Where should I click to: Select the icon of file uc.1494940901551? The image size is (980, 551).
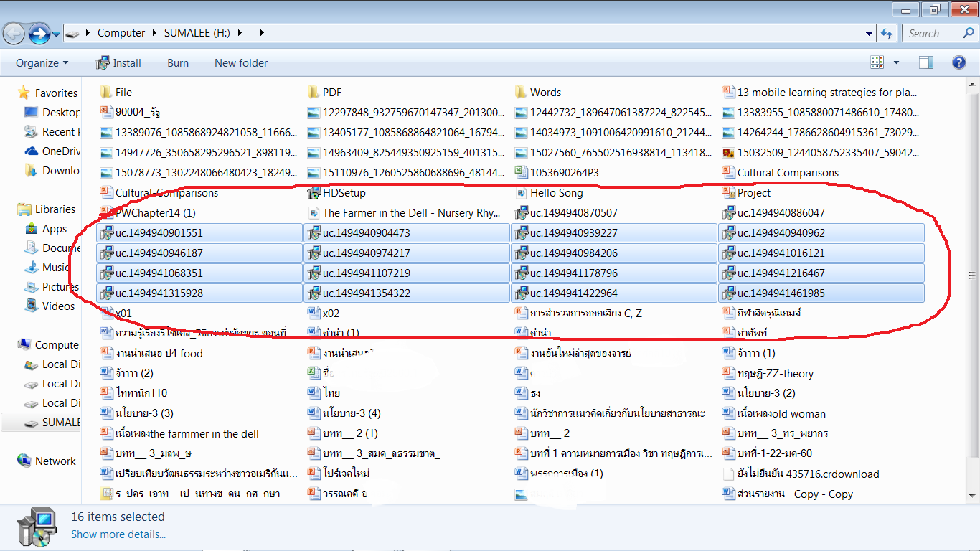coord(106,233)
